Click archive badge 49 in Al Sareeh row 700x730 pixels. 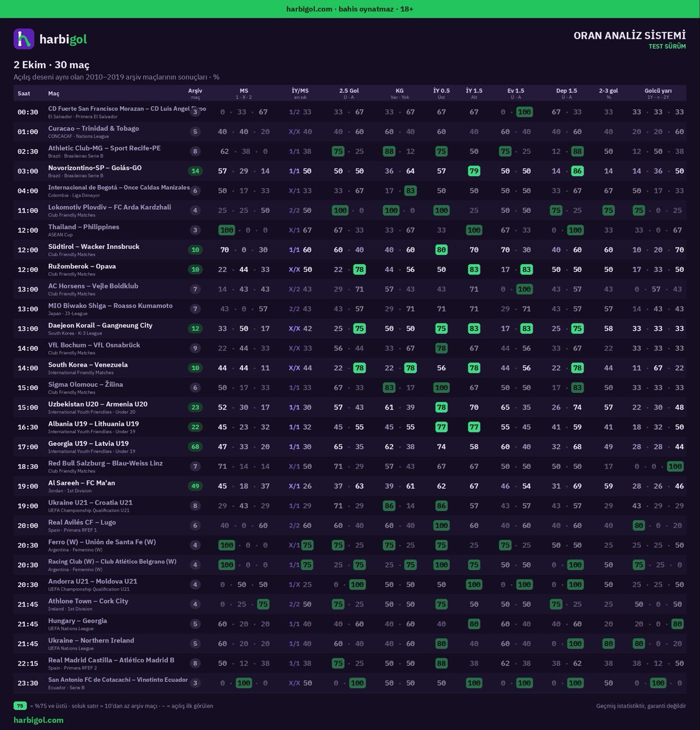195,486
